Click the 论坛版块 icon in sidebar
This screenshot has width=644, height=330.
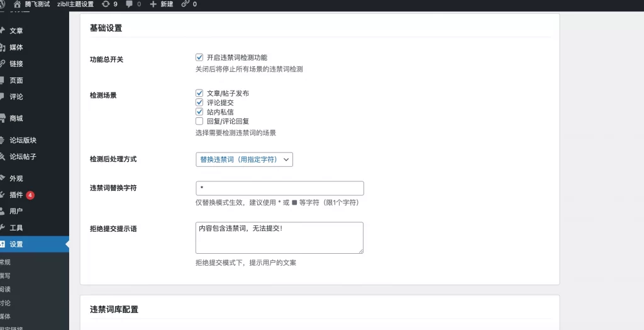(3, 140)
